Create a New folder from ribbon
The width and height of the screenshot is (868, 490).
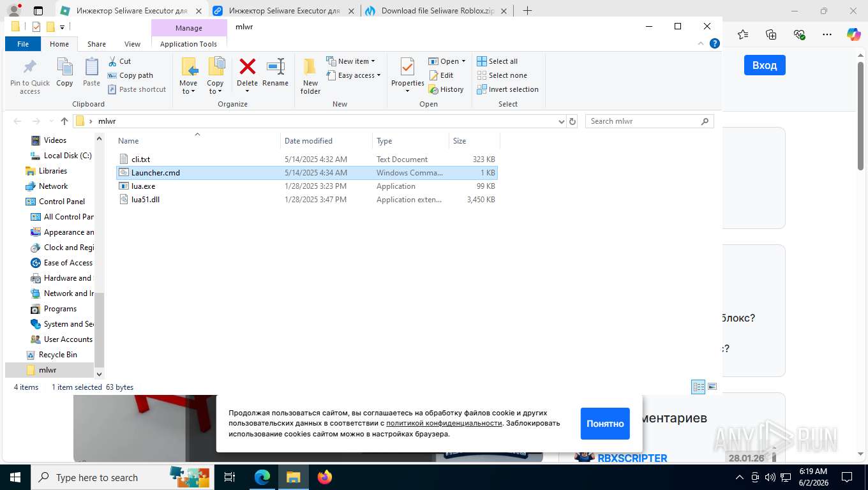coord(310,76)
